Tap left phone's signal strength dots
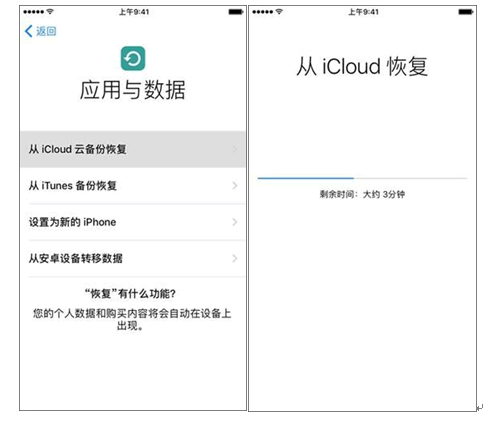 [x=34, y=12]
